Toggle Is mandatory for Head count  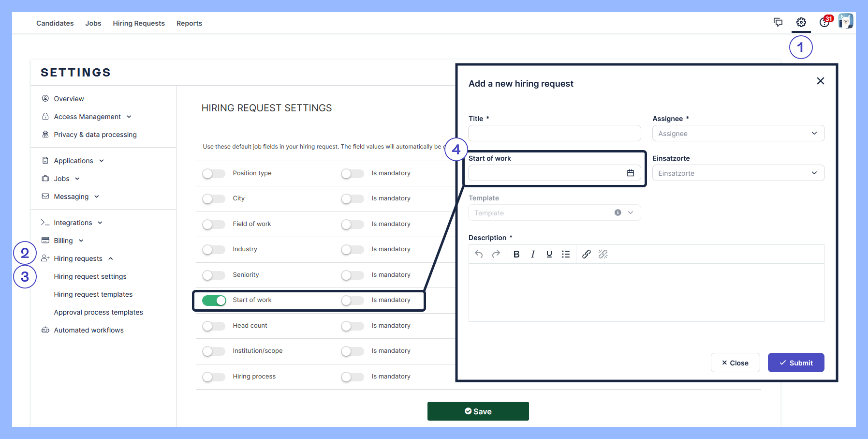pos(353,326)
